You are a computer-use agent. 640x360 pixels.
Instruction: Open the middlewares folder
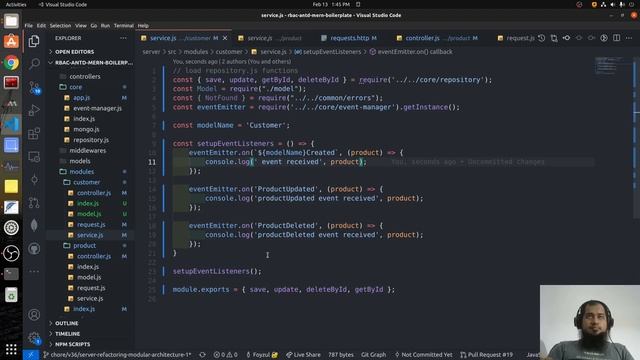[x=87, y=151]
